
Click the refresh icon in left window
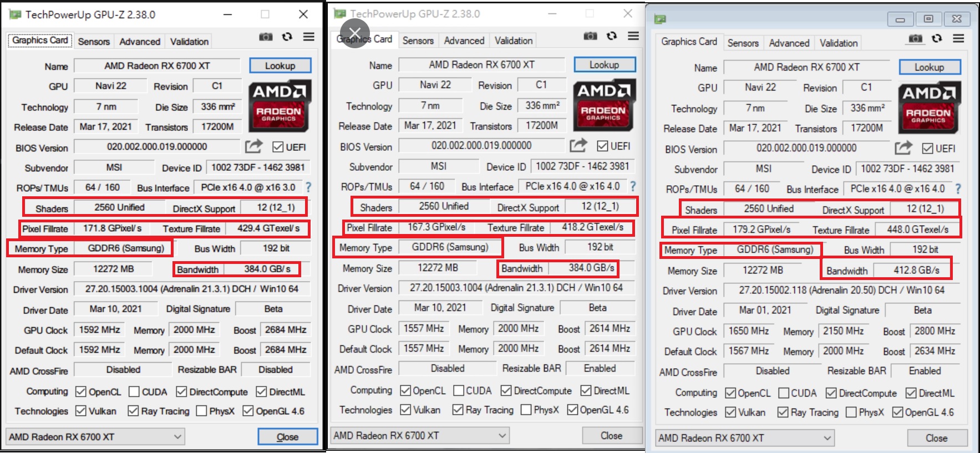(287, 37)
